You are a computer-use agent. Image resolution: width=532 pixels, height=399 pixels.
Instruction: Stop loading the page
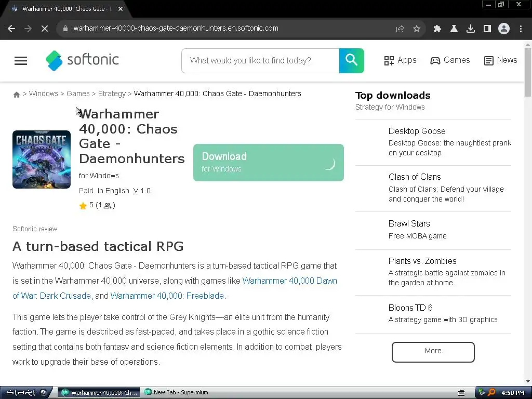pyautogui.click(x=45, y=29)
